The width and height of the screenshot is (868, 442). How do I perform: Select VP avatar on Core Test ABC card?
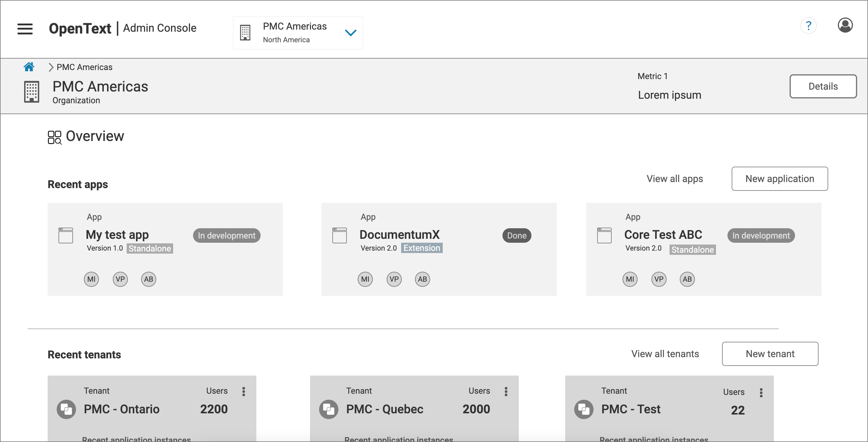point(659,279)
